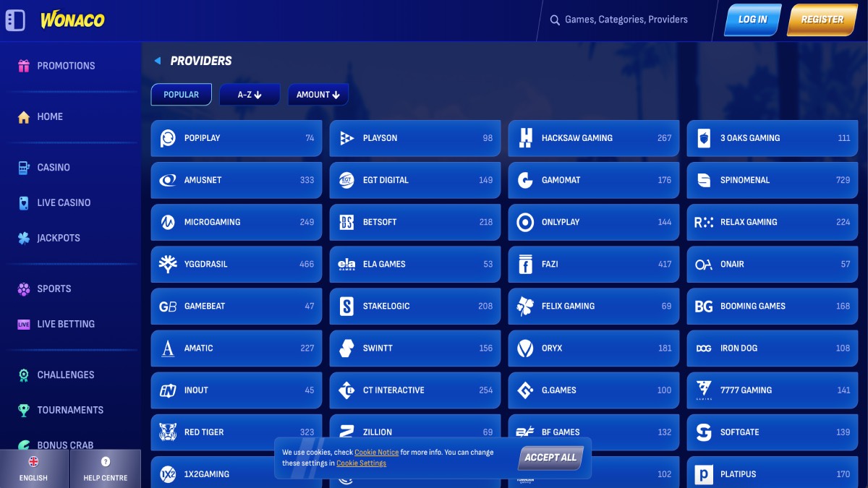Click the Games, Categories, Providers search field
Viewport: 868px width, 488px height.
pos(626,20)
